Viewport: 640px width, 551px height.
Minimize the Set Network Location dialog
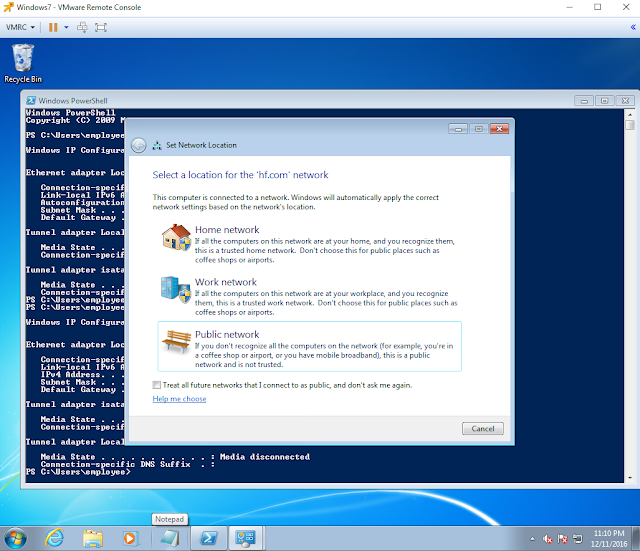(x=458, y=129)
